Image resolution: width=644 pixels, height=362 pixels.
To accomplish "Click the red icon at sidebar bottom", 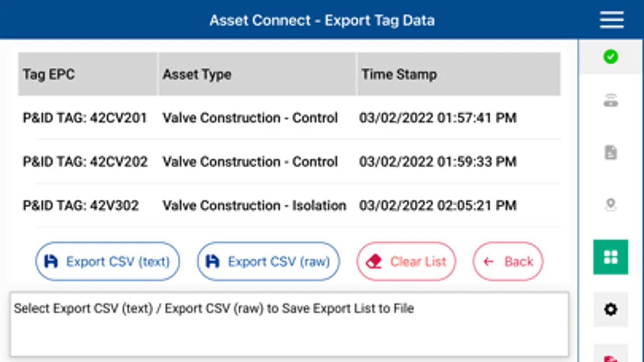I will coord(611,357).
